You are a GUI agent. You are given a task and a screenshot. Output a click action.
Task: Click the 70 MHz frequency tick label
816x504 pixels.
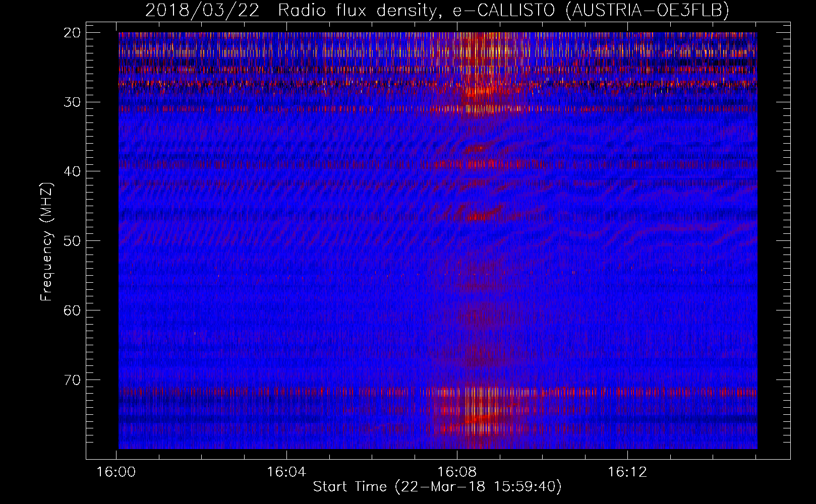click(73, 380)
